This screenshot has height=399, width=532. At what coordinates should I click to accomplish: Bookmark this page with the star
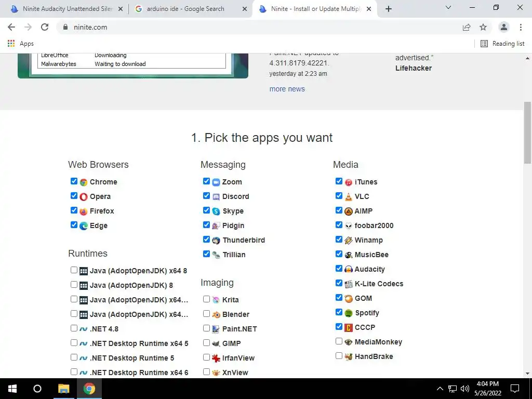483,27
